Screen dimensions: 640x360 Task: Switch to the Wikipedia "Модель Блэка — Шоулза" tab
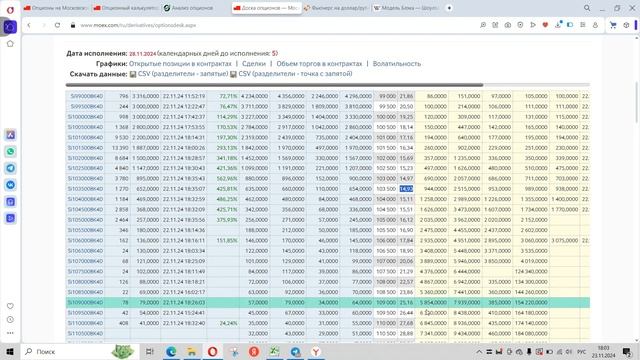click(x=407, y=8)
